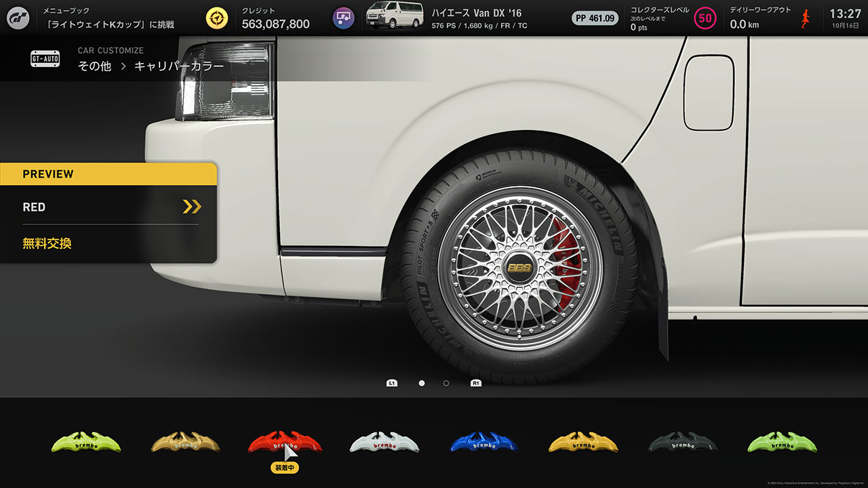Go back to その他 breadcrumb

(94, 66)
